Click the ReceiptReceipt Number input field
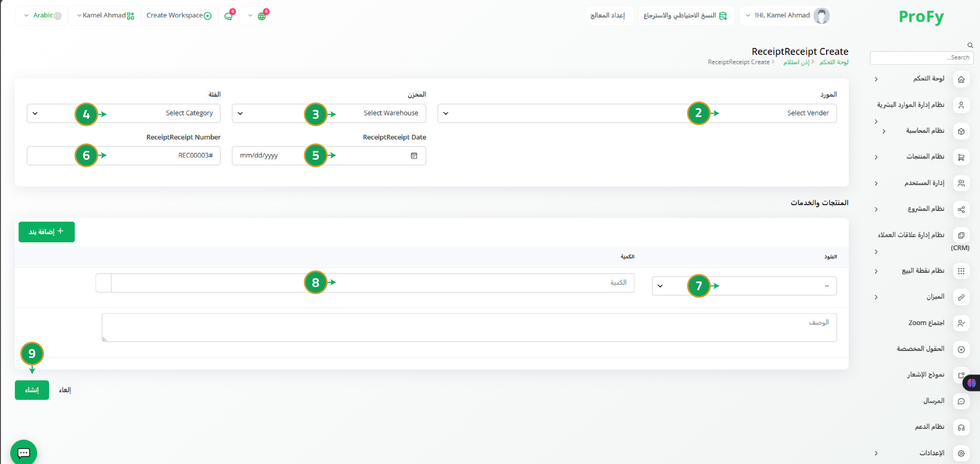Screen dimensions: 980x464 pos(123,155)
